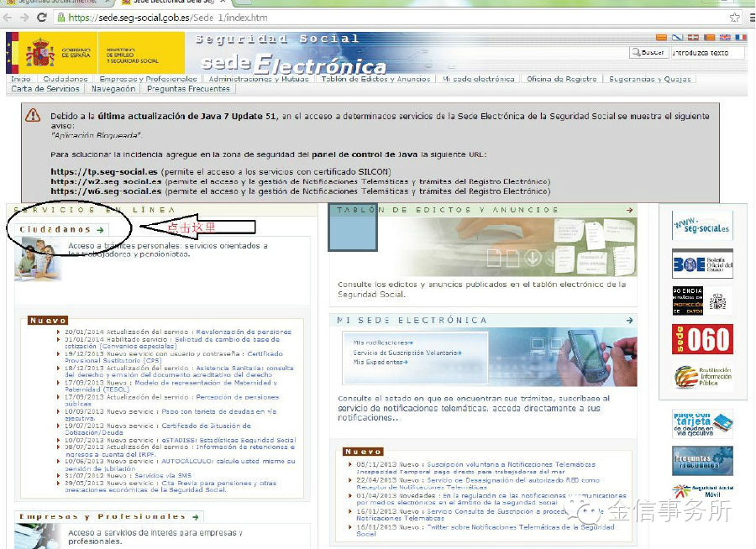Switch language using the French flag
The height and width of the screenshot is (549, 756).
[741, 37]
